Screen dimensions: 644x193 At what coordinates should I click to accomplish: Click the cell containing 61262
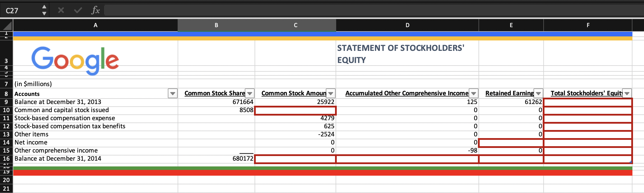click(511, 102)
